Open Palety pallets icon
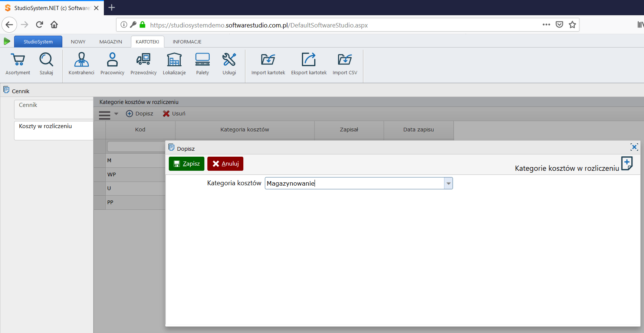This screenshot has width=644, height=333. tap(203, 60)
